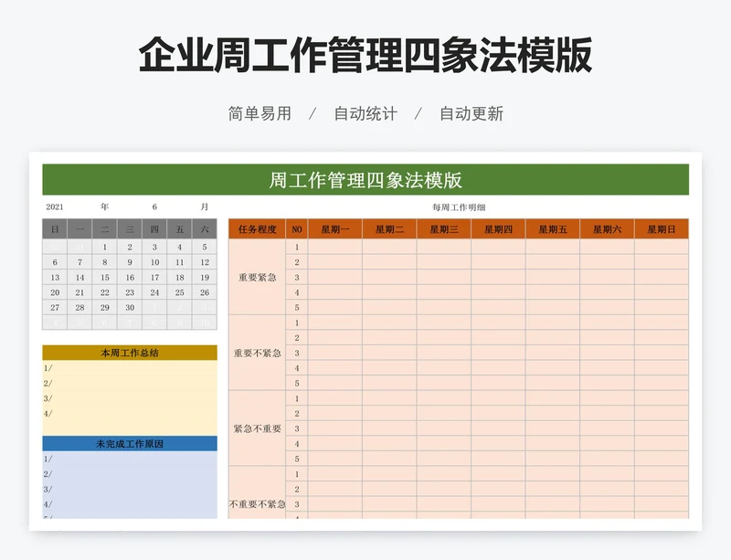Click the green 周工作管理四象法模版 title banner
The image size is (731, 560).
[x=365, y=179]
